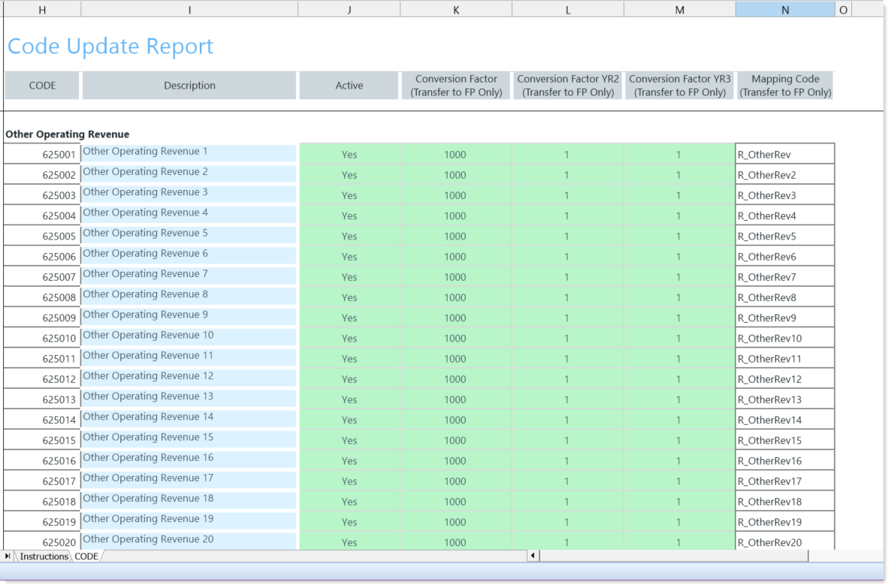Select Mapping Code cell R_OtherRev7
The width and height of the screenshot is (891, 588).
(x=784, y=277)
